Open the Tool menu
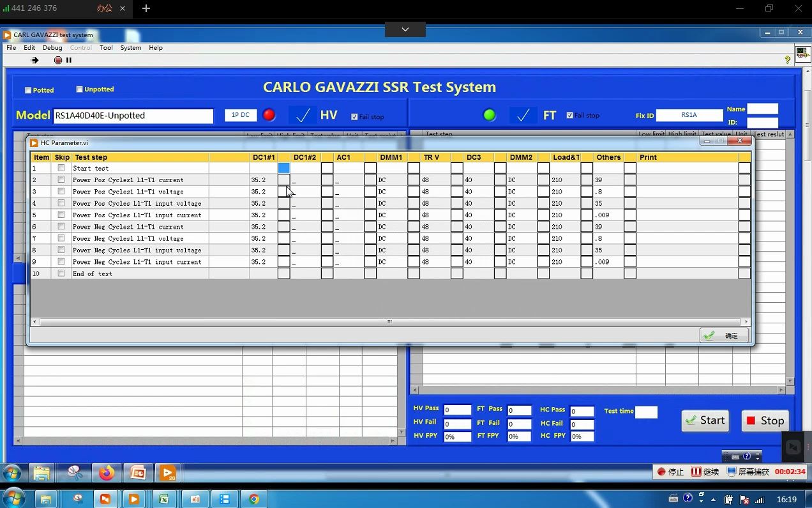The height and width of the screenshot is (508, 812). 106,48
